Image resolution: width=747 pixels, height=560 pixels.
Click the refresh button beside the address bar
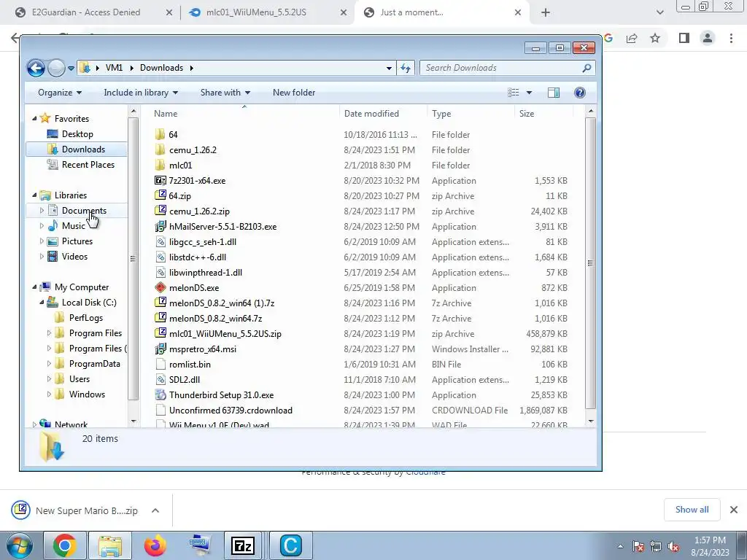tap(406, 68)
